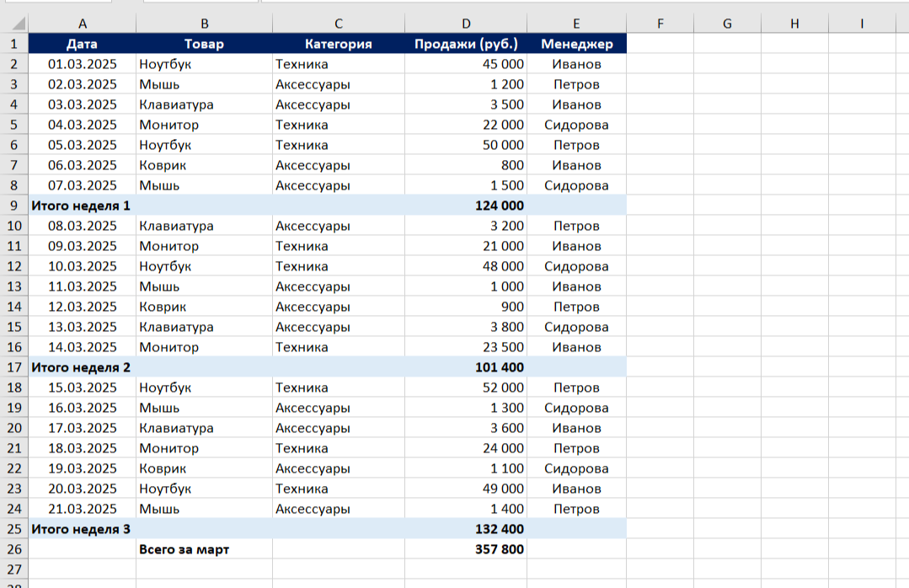Select date cell 08.03.2025
Viewport: 909px width, 588px height.
tap(83, 226)
